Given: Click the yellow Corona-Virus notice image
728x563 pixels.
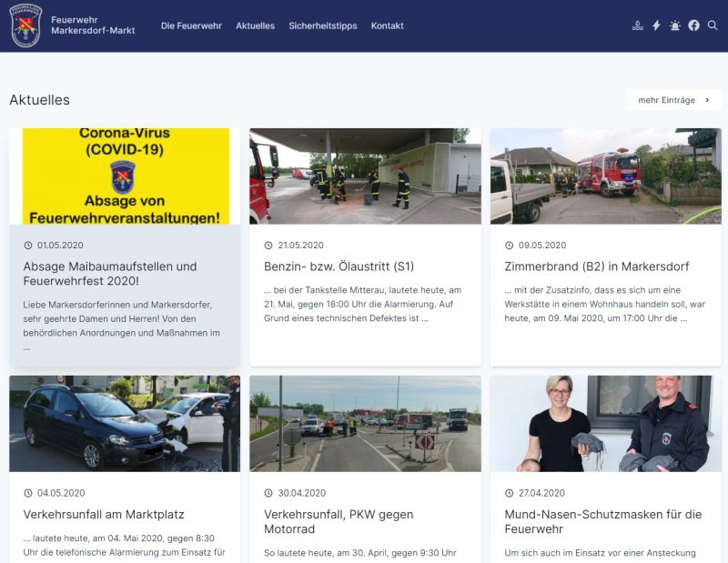Looking at the screenshot, I should point(125,176).
